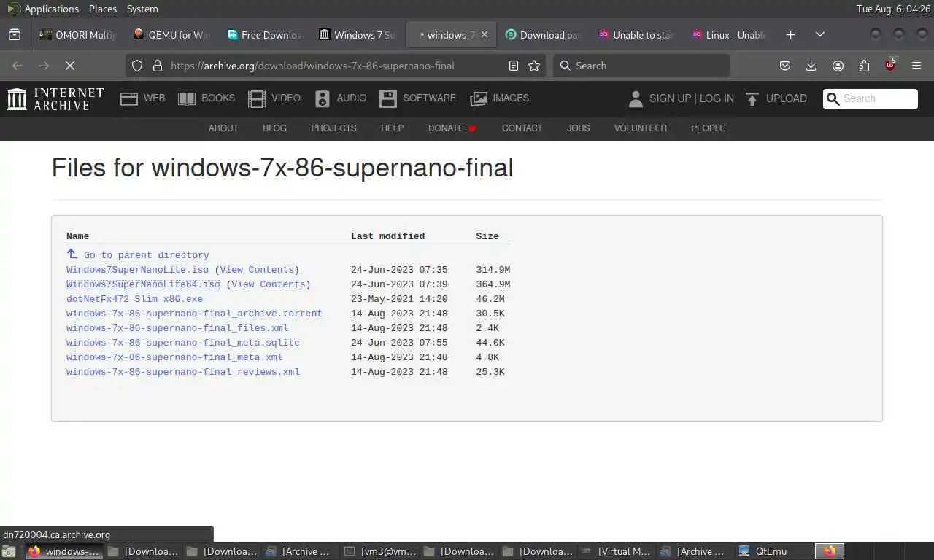Image resolution: width=934 pixels, height=560 pixels.
Task: Download Windows7SuperNanoLite64.iso
Action: (143, 284)
